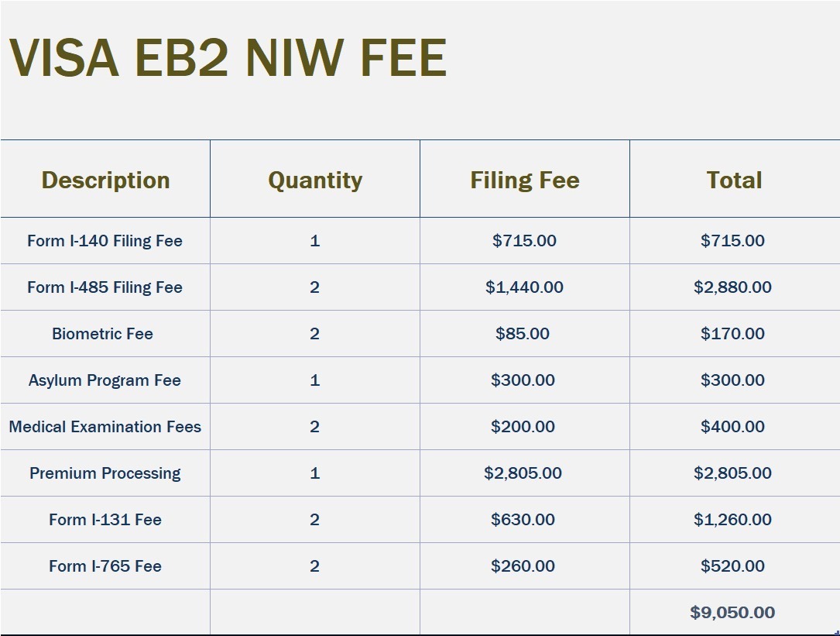Select the "Medical Examination Fees" cell

click(x=105, y=427)
